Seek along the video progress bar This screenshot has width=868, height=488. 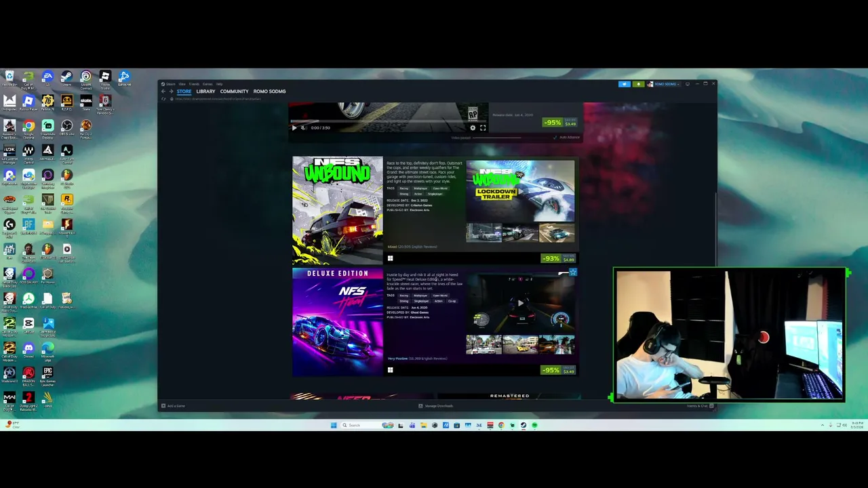[388, 121]
